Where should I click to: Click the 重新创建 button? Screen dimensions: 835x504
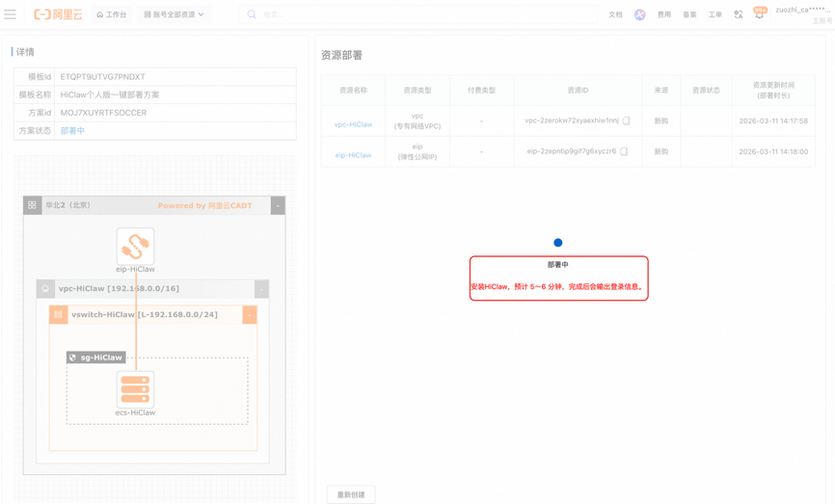351,494
